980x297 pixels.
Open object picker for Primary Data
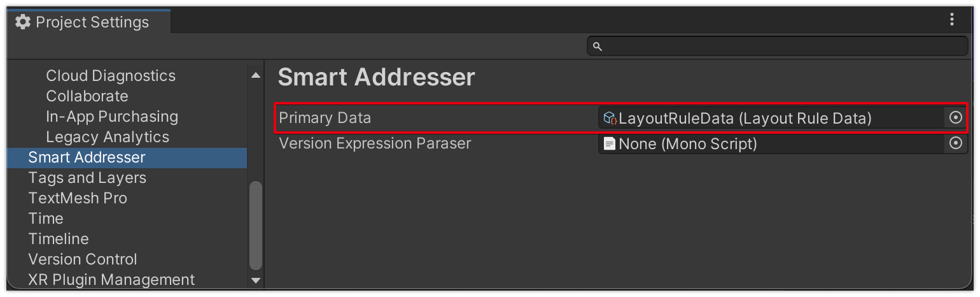(x=955, y=118)
